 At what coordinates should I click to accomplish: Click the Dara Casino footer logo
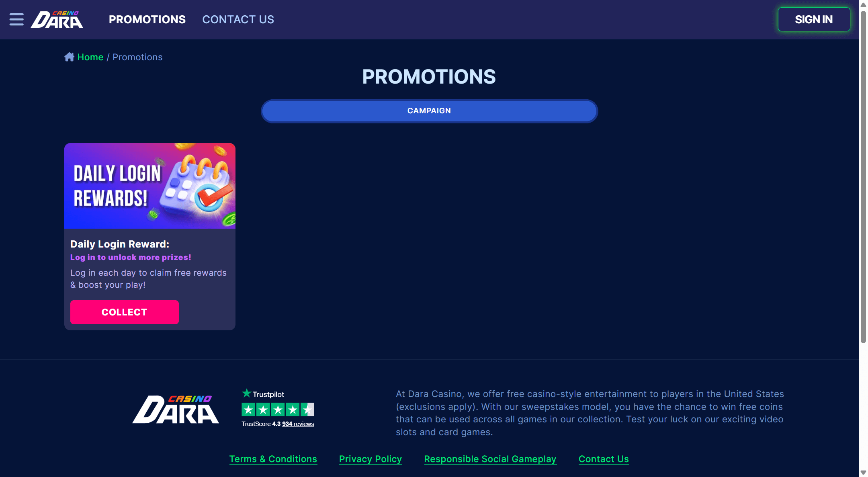click(176, 409)
